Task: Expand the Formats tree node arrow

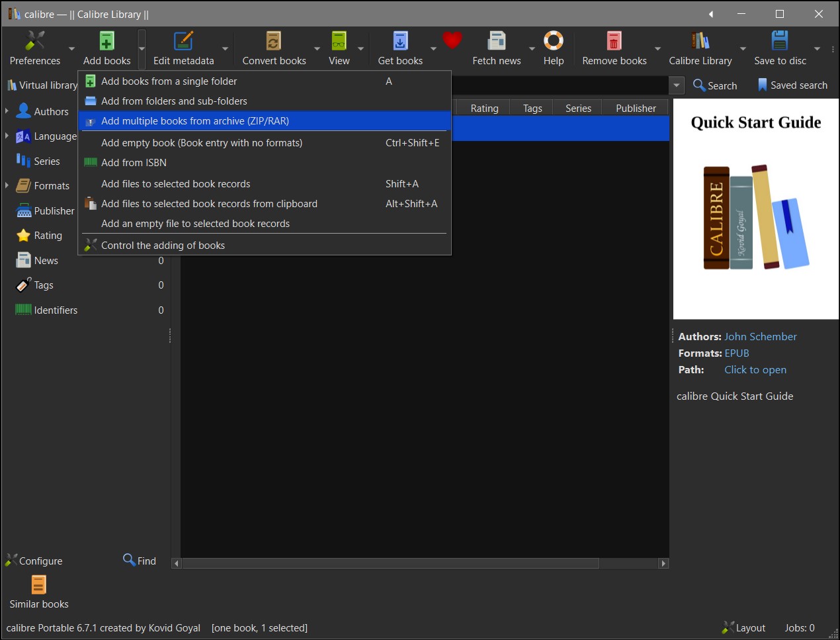Action: pyautogui.click(x=7, y=185)
